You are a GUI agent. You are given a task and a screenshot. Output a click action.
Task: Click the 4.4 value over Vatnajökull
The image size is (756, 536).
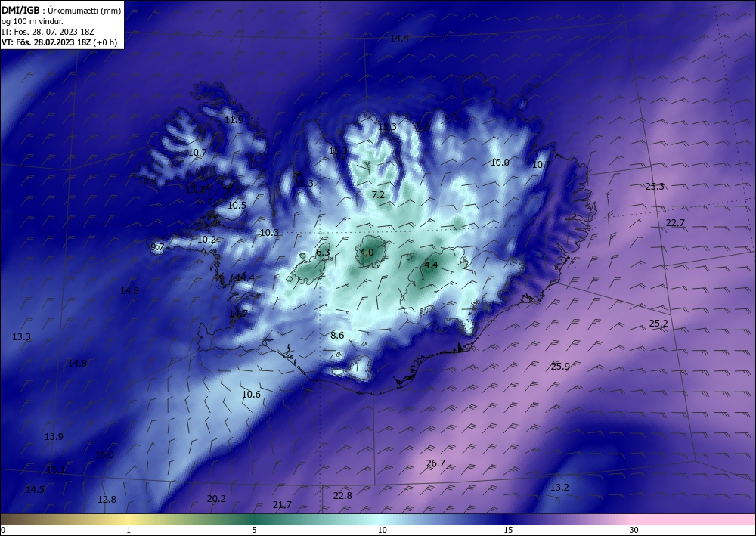point(431,265)
